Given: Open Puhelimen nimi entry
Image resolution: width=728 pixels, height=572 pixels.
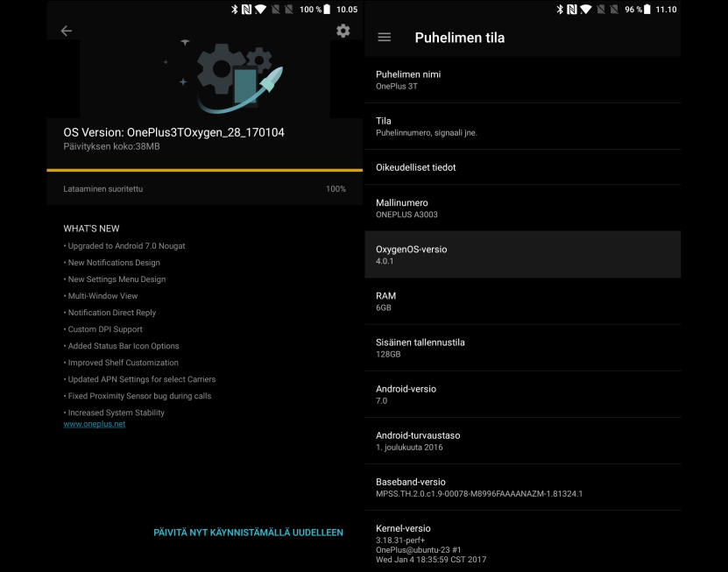Looking at the screenshot, I should [523, 80].
